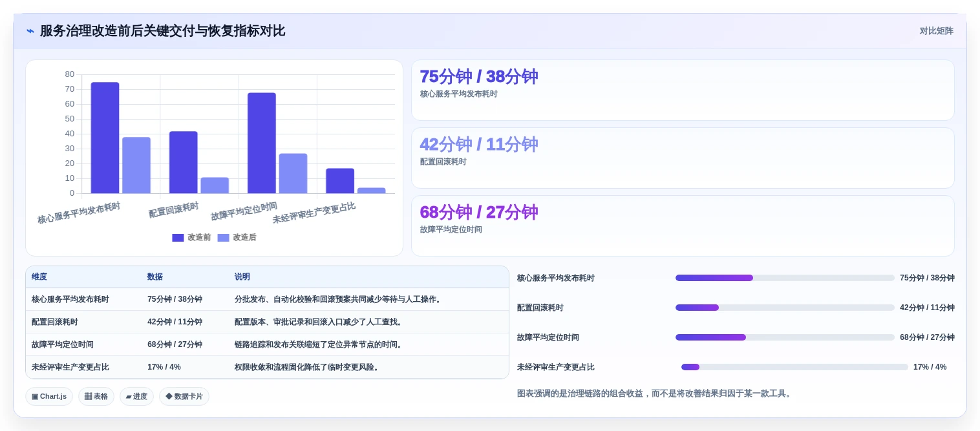The width and height of the screenshot is (980, 431).
Task: Select the 42分钟 / 11分钟 data card
Action: click(683, 158)
